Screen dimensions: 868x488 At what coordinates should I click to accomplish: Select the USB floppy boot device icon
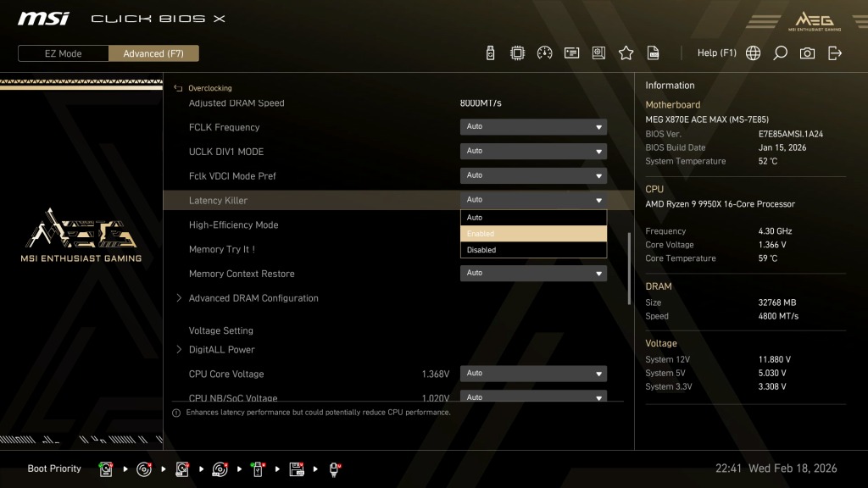[x=296, y=469]
